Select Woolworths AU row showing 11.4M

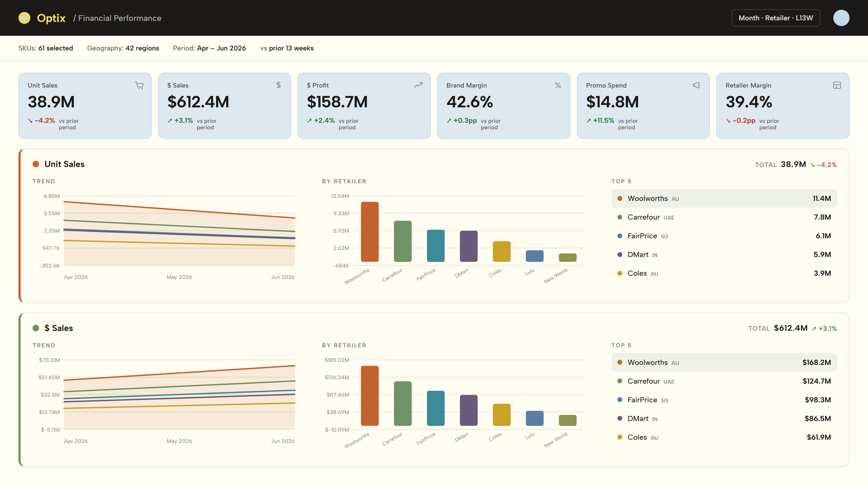click(x=724, y=198)
